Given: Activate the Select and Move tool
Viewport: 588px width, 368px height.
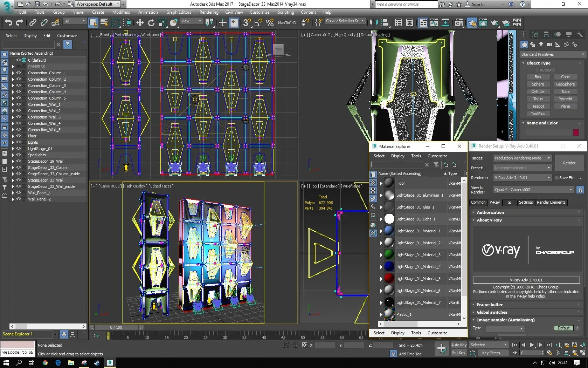Looking at the screenshot, I should click(x=140, y=23).
